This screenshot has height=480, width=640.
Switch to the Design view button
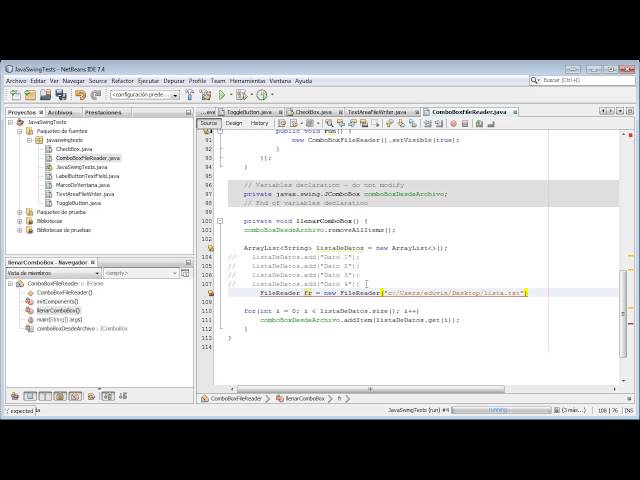(x=234, y=123)
